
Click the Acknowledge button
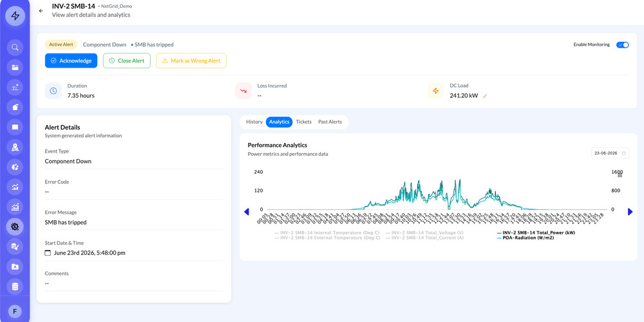tap(71, 61)
